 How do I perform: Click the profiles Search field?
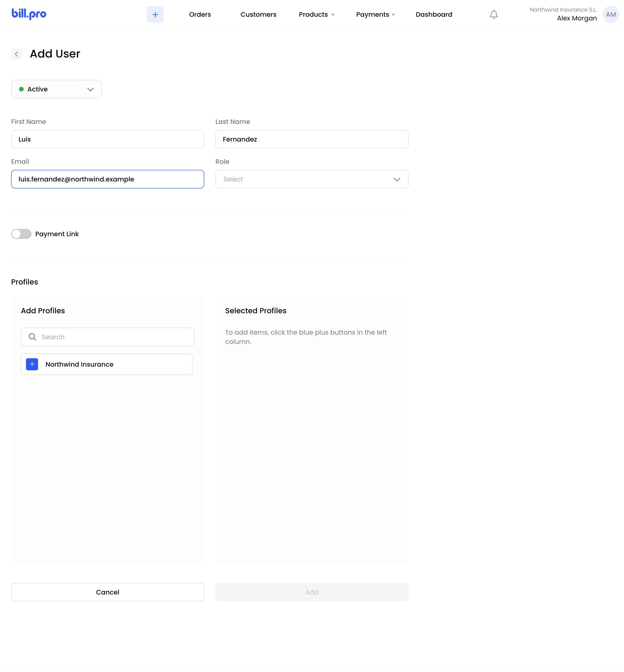tap(108, 337)
